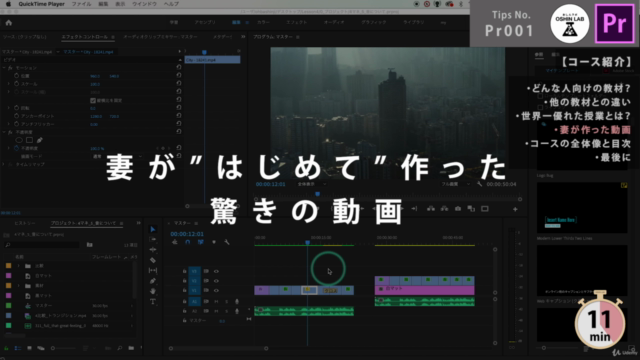Open blend mode dropdown

(x=116, y=156)
